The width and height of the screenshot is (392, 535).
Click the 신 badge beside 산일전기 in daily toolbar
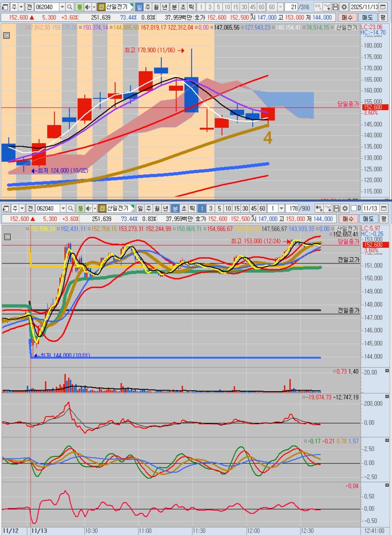tap(101, 7)
